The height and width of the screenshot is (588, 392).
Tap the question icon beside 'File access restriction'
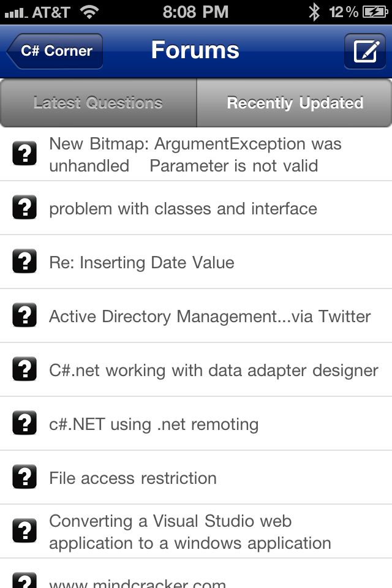tap(24, 478)
